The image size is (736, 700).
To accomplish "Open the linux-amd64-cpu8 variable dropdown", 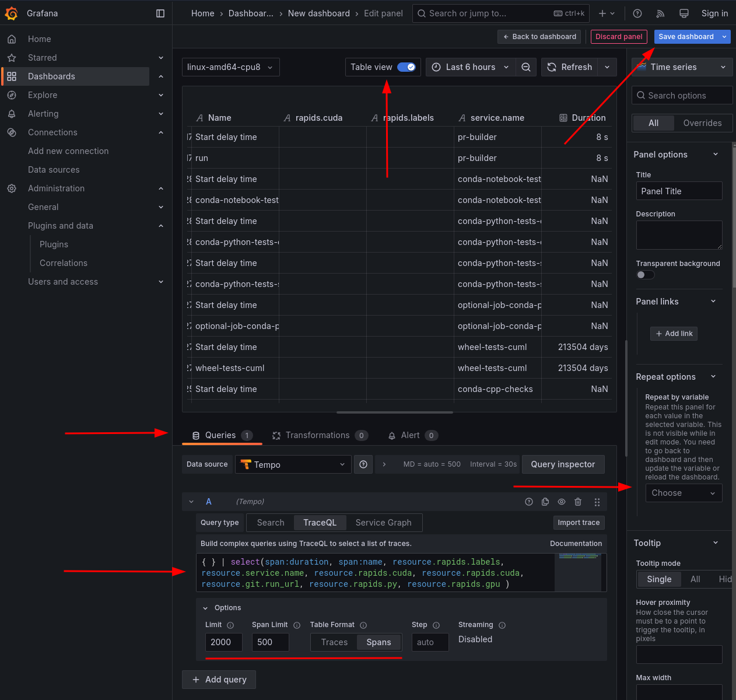I will click(x=230, y=67).
